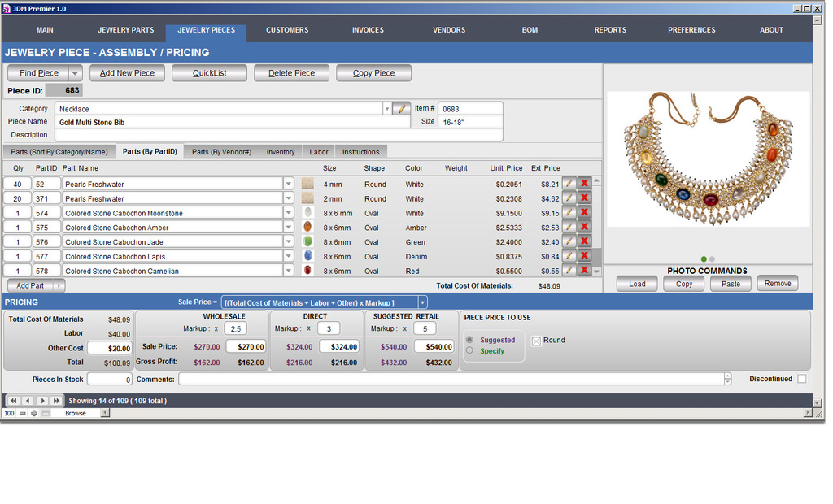Select the Suggested price radio button
The height and width of the screenshot is (504, 833).
pyautogui.click(x=469, y=340)
